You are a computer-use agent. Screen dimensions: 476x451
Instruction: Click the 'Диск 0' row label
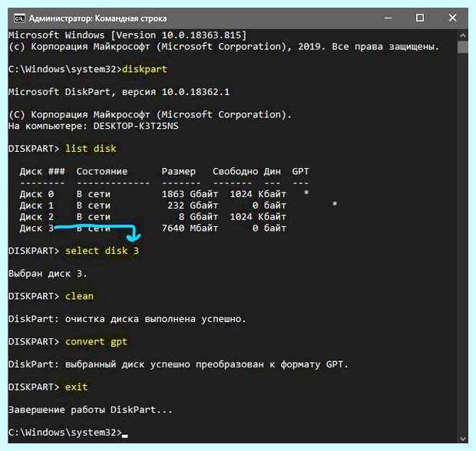click(x=37, y=194)
